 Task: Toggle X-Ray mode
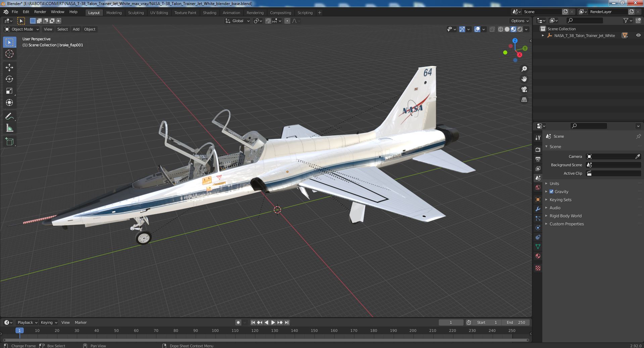492,29
